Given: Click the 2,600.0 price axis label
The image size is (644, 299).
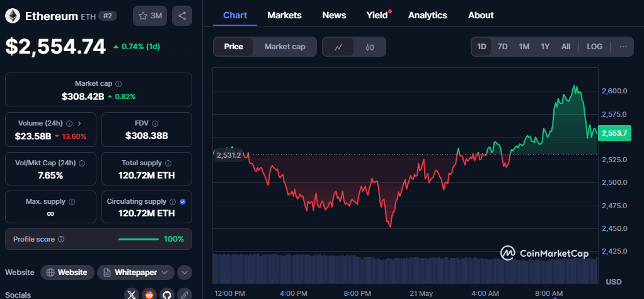Looking at the screenshot, I should tap(614, 91).
